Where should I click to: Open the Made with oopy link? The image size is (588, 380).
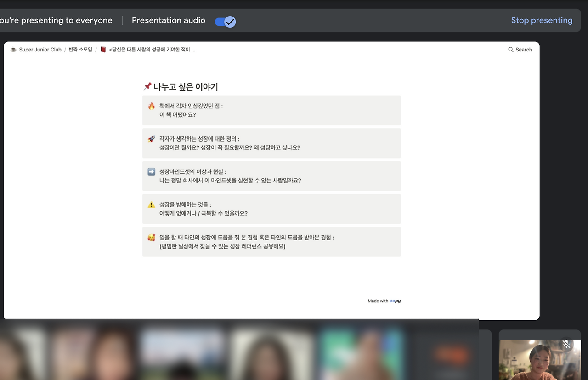(384, 301)
